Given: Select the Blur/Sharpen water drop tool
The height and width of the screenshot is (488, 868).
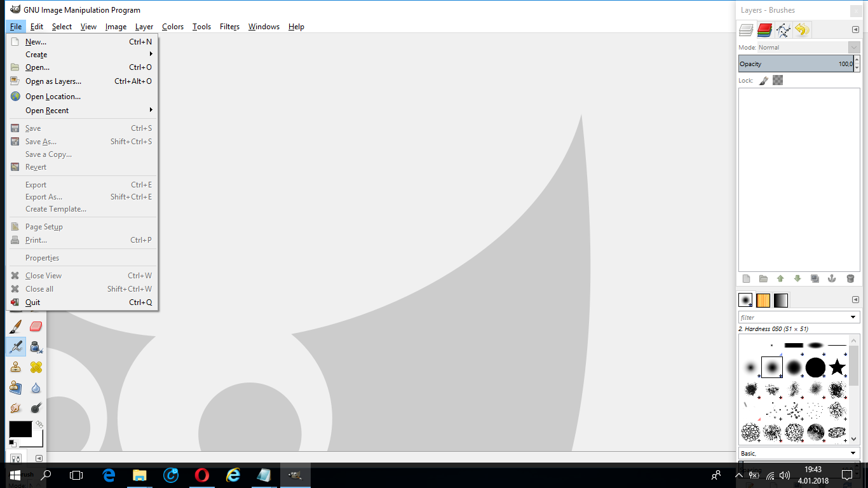Looking at the screenshot, I should pos(36,388).
